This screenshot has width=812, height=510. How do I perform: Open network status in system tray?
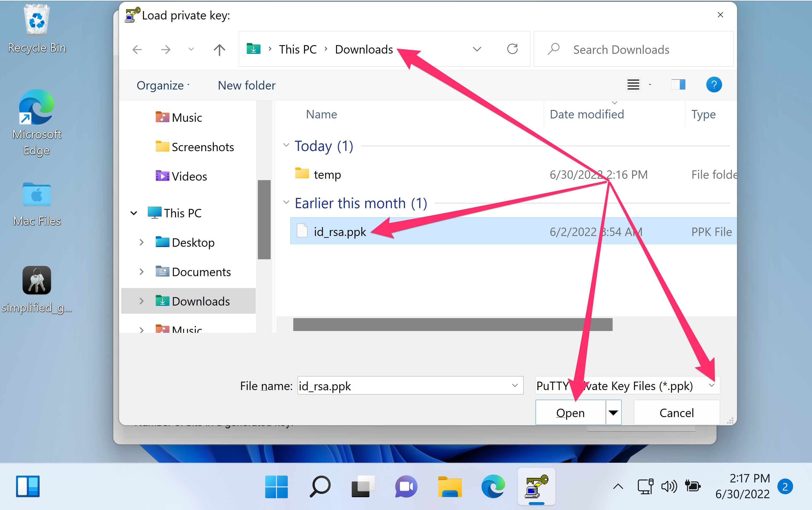click(x=645, y=486)
